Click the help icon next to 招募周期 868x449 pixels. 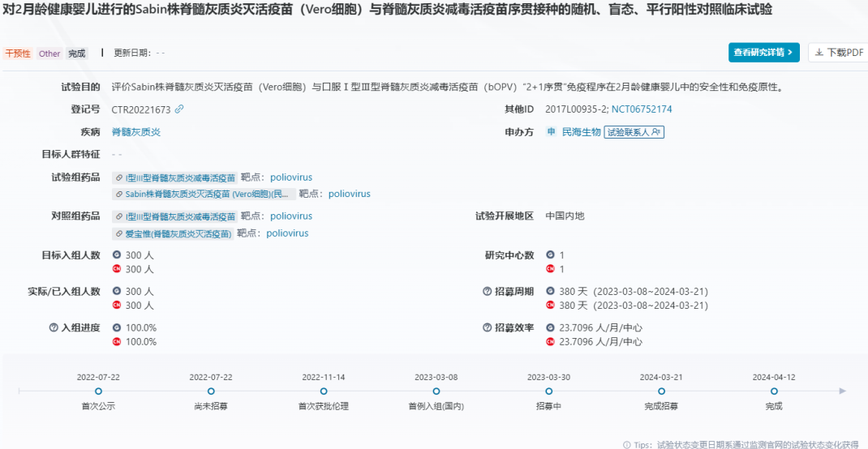pos(487,291)
